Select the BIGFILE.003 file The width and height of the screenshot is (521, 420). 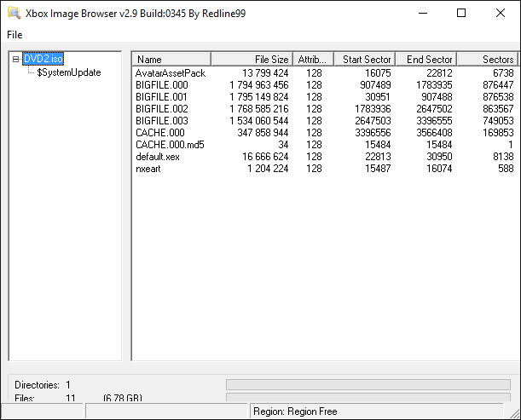coord(162,120)
